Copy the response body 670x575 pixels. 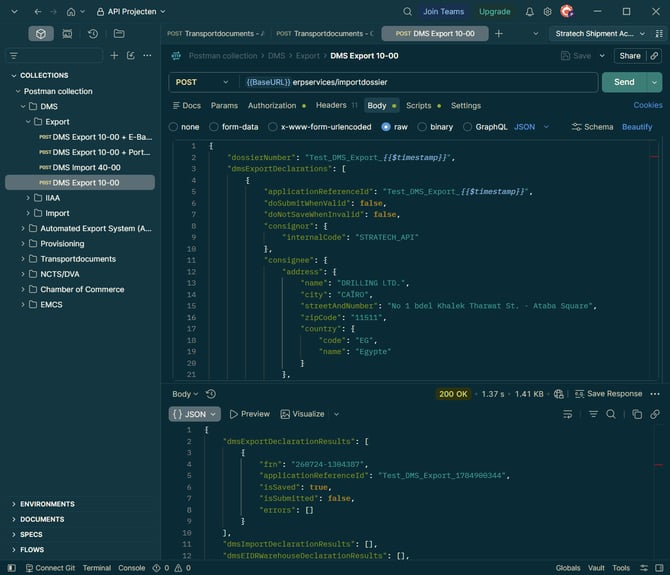[637, 414]
